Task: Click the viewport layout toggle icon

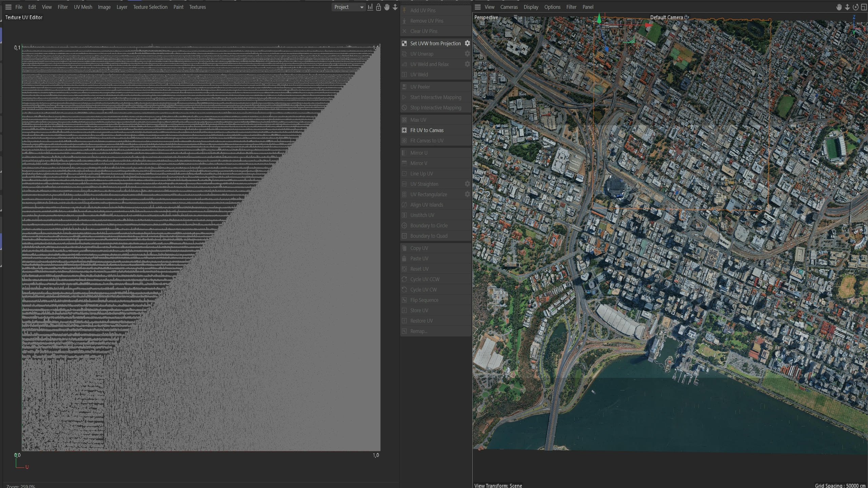Action: [x=864, y=7]
